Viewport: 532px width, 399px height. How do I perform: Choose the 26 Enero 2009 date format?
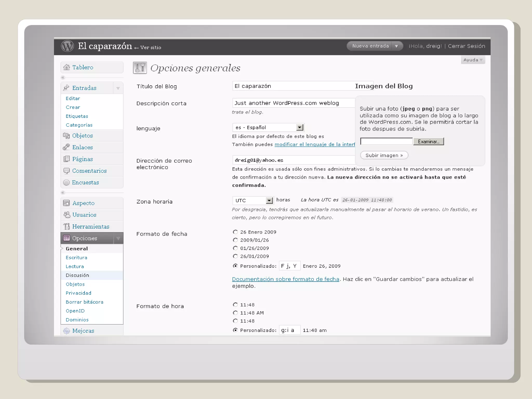235,232
